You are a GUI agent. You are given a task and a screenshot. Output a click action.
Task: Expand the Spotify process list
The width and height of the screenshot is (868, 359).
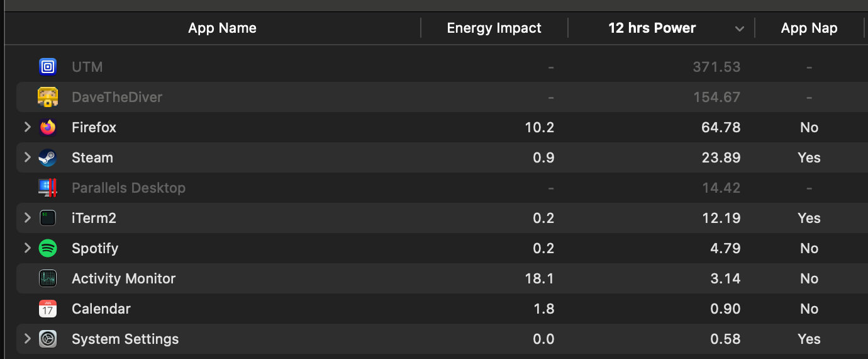(x=27, y=248)
